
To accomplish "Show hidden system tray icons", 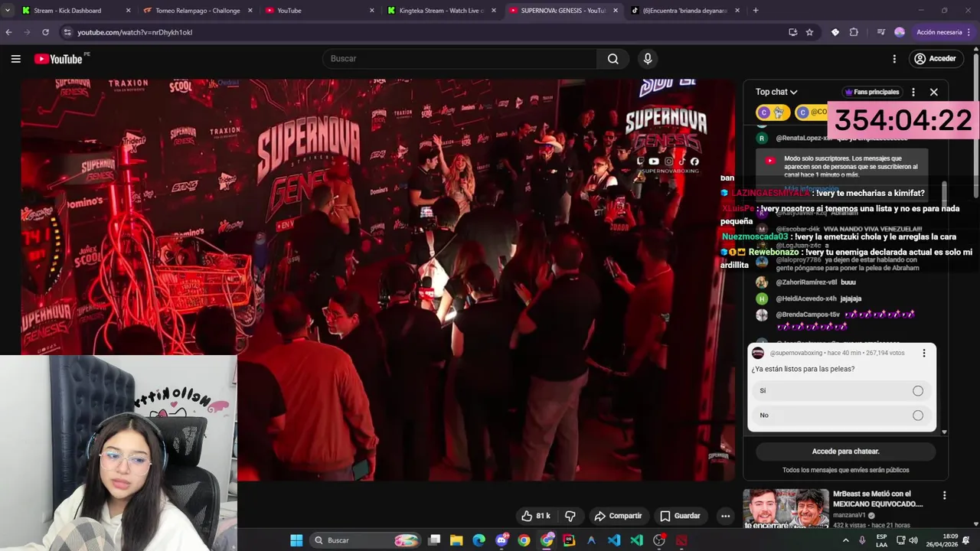I will tap(845, 540).
